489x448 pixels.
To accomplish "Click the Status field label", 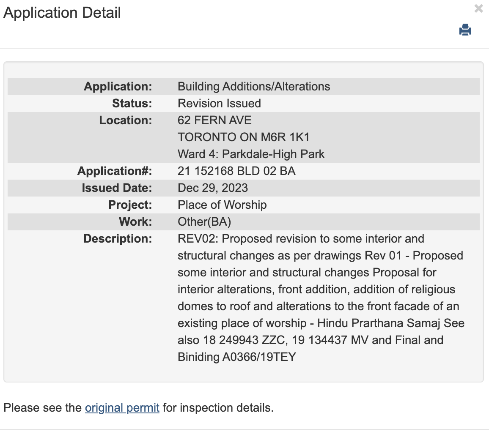I will [132, 104].
